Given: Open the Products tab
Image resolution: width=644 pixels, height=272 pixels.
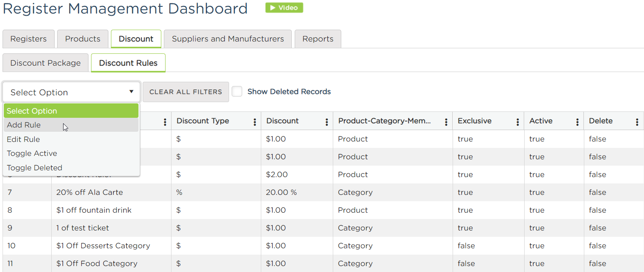Looking at the screenshot, I should pos(83,39).
